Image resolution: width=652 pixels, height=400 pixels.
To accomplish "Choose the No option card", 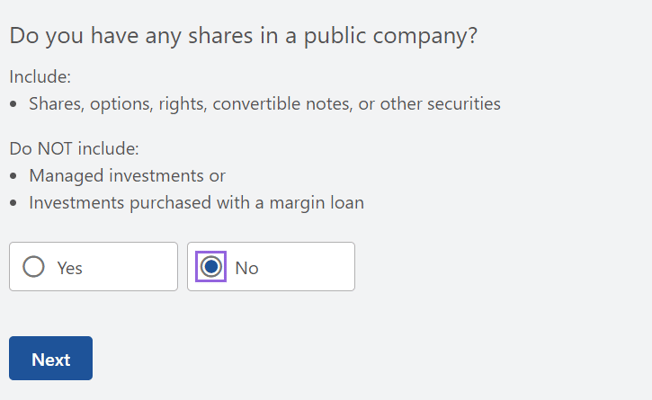I will [271, 267].
